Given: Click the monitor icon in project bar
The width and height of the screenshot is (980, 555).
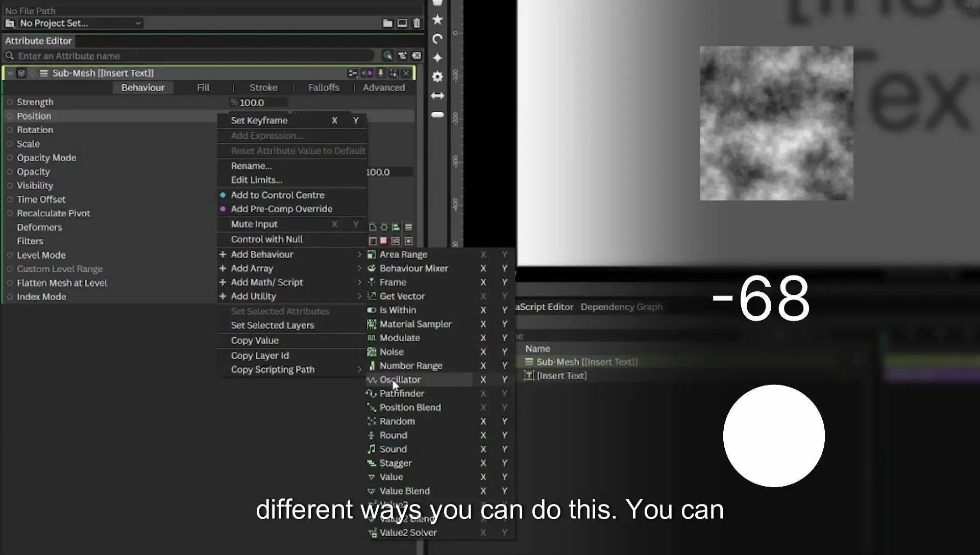Looking at the screenshot, I should tap(402, 23).
